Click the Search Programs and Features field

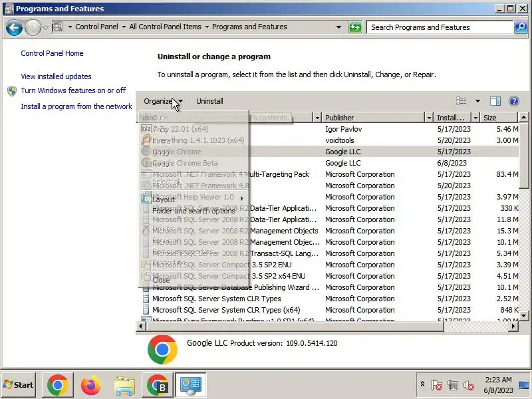click(440, 27)
